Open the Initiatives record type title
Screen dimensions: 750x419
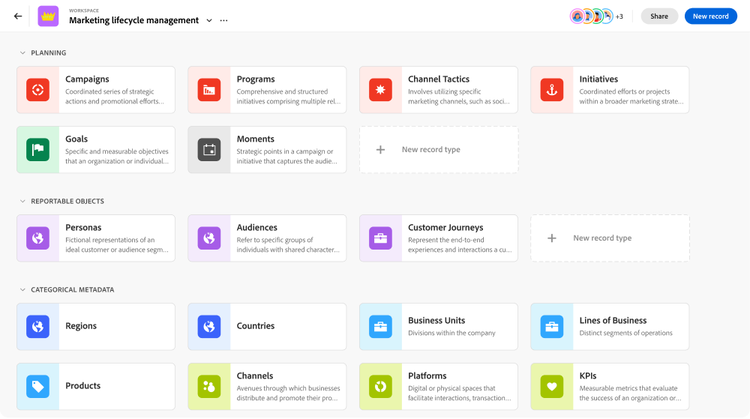(598, 79)
